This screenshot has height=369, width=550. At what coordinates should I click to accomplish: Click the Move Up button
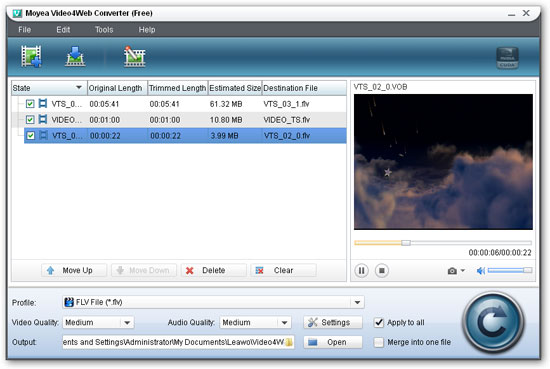[74, 270]
